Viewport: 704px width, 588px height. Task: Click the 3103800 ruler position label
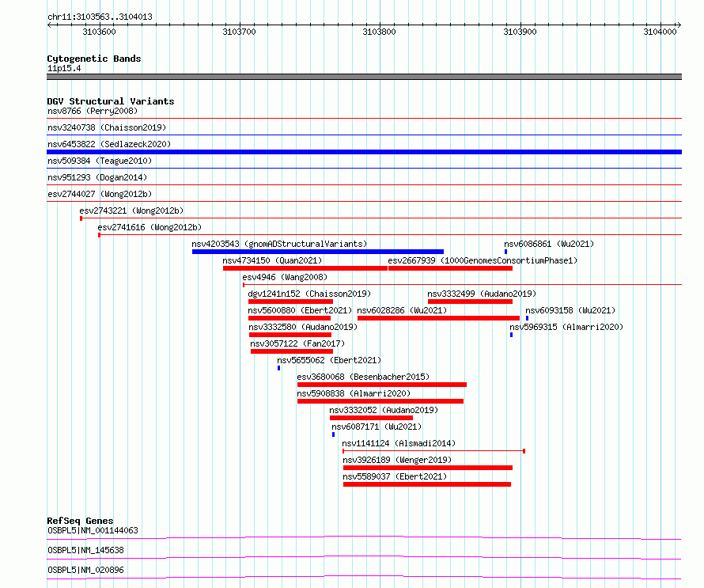click(x=380, y=32)
